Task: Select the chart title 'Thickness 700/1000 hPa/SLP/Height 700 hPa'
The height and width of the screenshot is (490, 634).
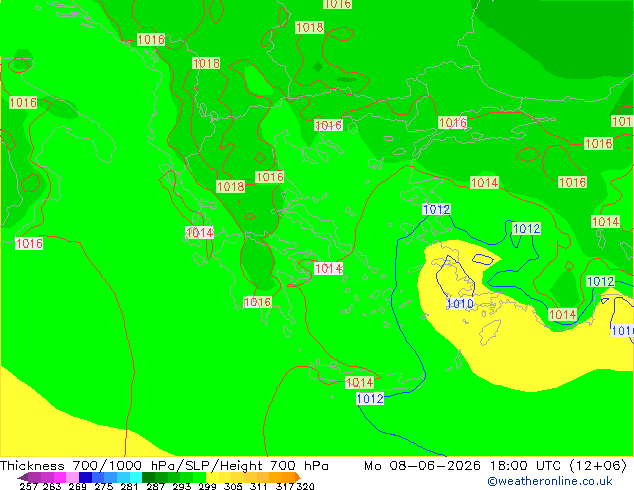Action: (x=164, y=466)
